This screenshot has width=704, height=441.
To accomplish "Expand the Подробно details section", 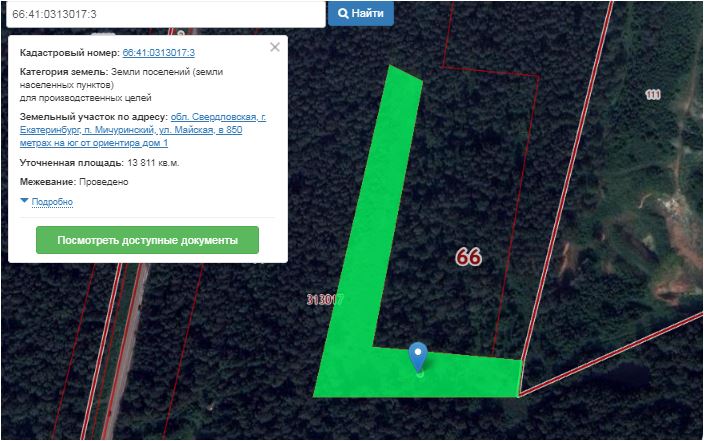I will point(52,202).
